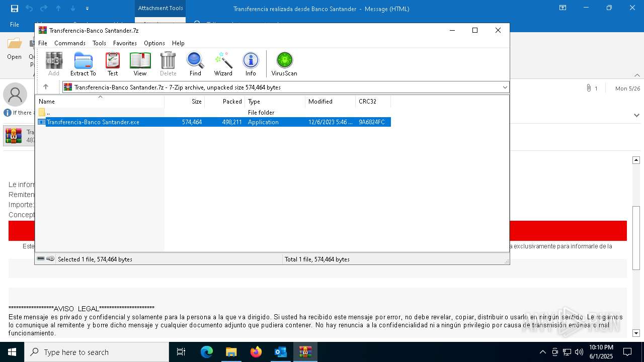Sort by the CRC32 column header
644x362 pixels.
point(373,102)
